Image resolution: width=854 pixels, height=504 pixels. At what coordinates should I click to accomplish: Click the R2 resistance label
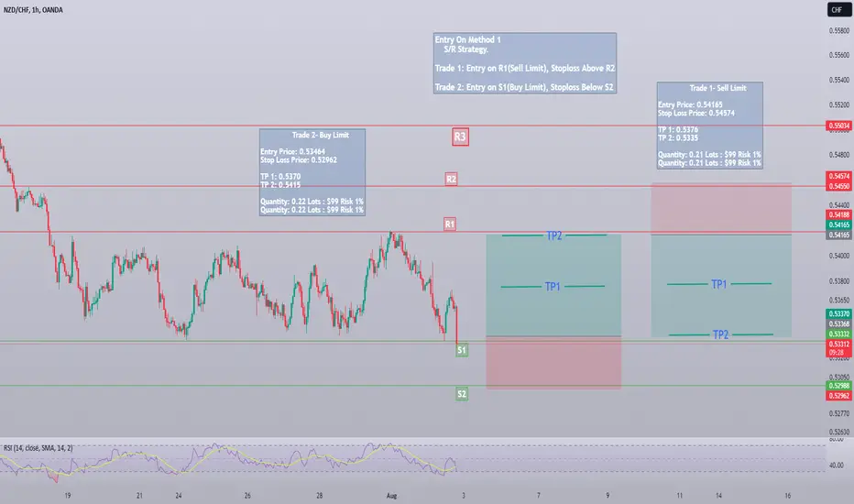(x=451, y=179)
